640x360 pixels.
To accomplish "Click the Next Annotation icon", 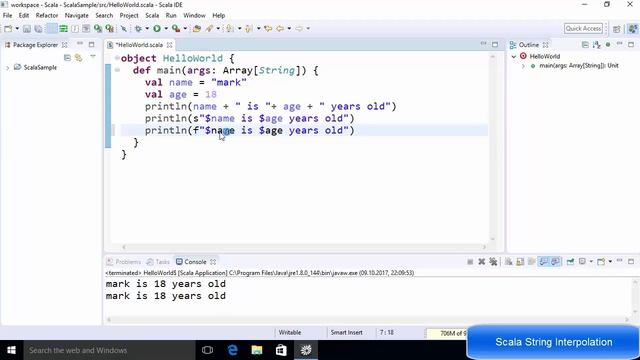I will tap(230, 29).
